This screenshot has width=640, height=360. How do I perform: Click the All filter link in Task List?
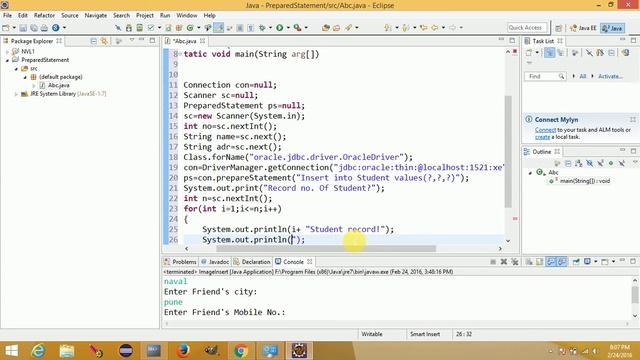click(582, 76)
